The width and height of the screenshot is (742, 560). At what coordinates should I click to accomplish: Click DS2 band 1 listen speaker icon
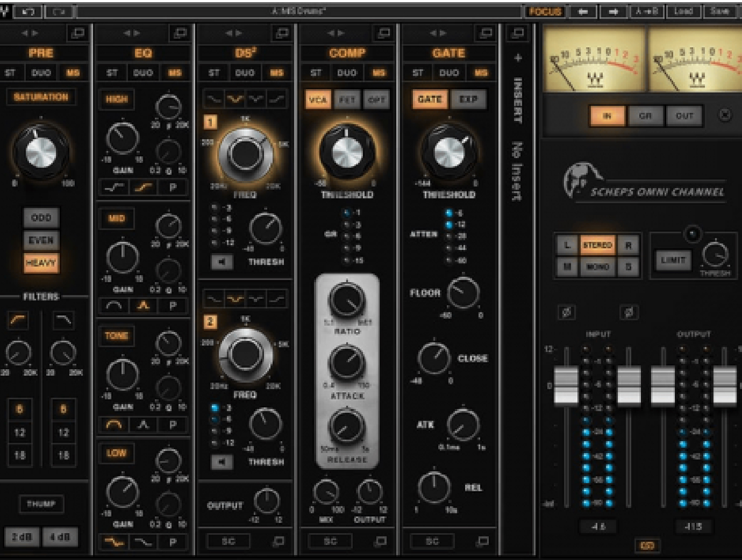(x=222, y=262)
